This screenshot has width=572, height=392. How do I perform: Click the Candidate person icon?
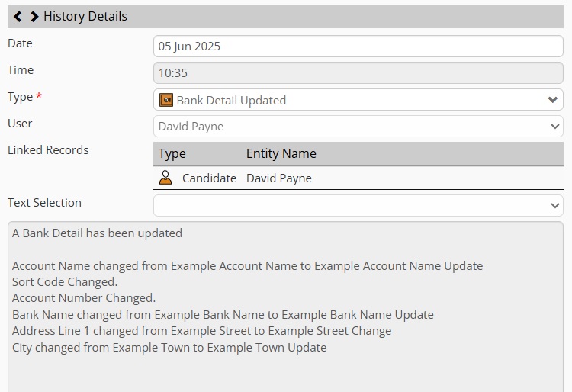165,178
